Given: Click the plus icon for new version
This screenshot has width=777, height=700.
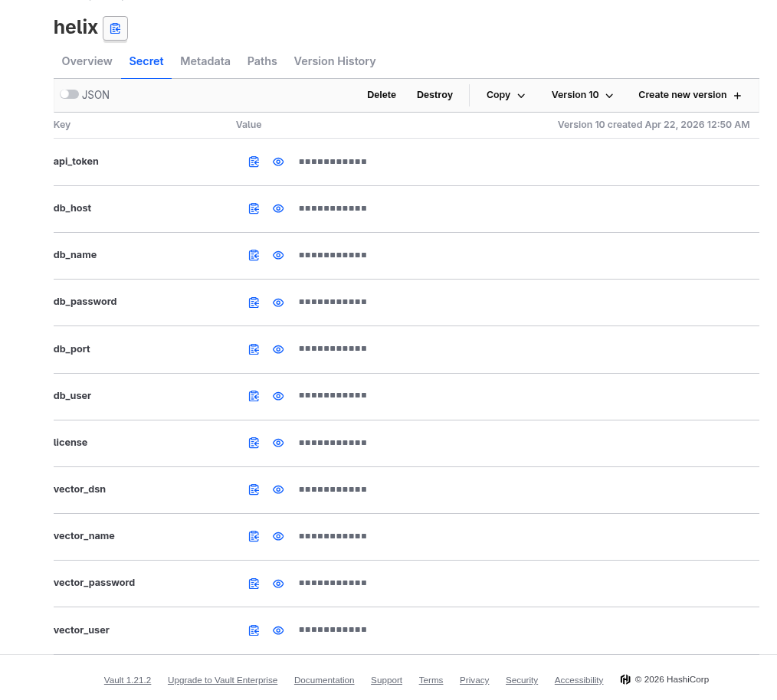Looking at the screenshot, I should (x=737, y=96).
